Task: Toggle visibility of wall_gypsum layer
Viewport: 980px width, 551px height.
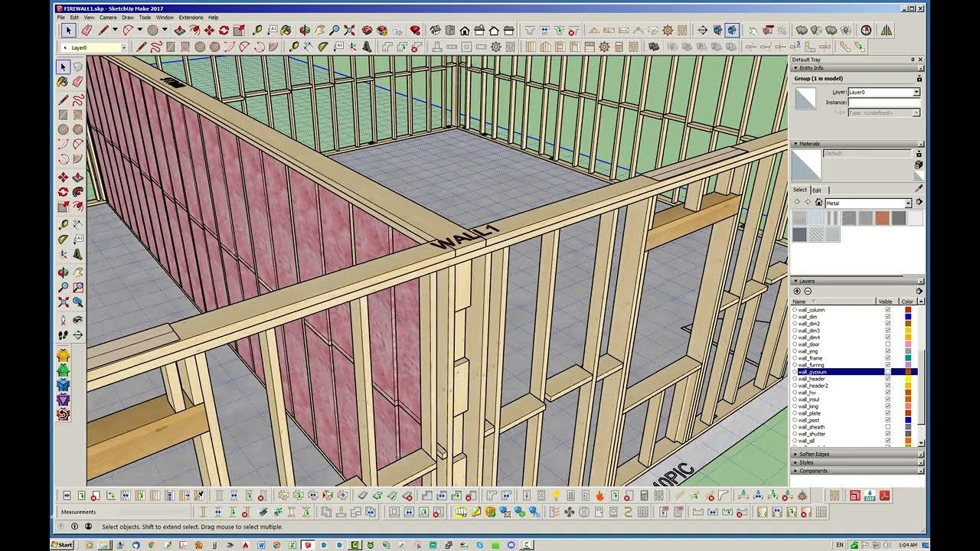Action: tap(887, 372)
